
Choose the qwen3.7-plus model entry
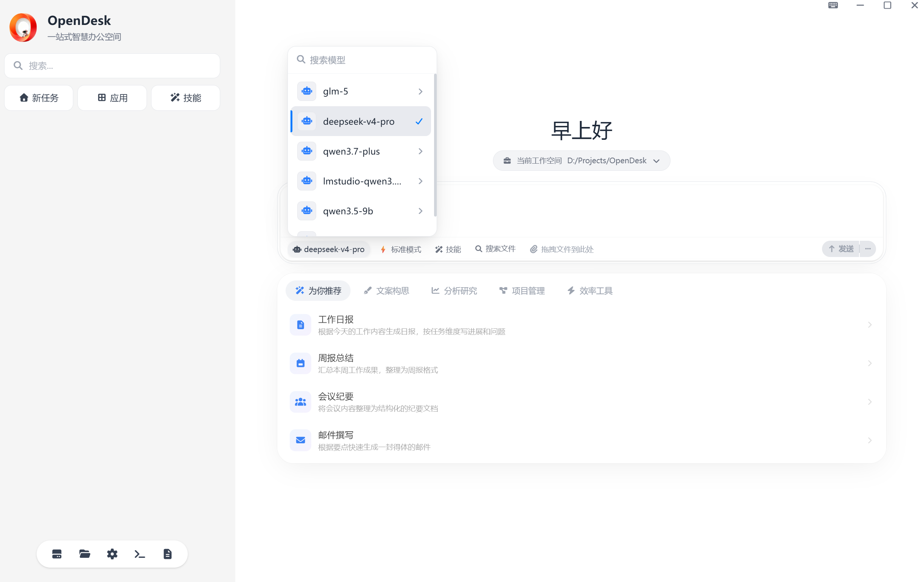(361, 151)
